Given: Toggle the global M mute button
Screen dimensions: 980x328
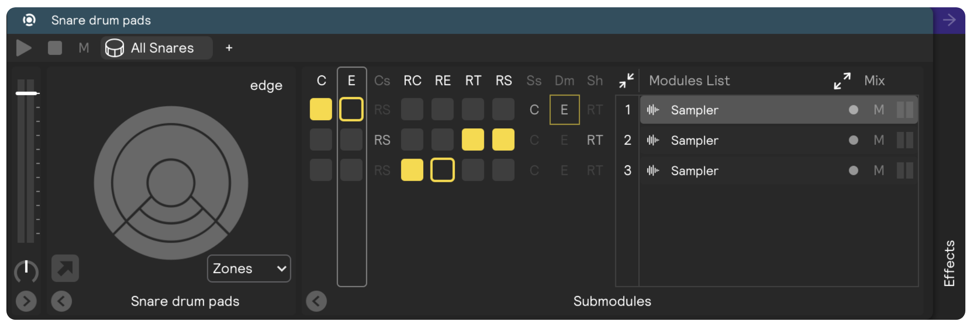Looking at the screenshot, I should 84,48.
